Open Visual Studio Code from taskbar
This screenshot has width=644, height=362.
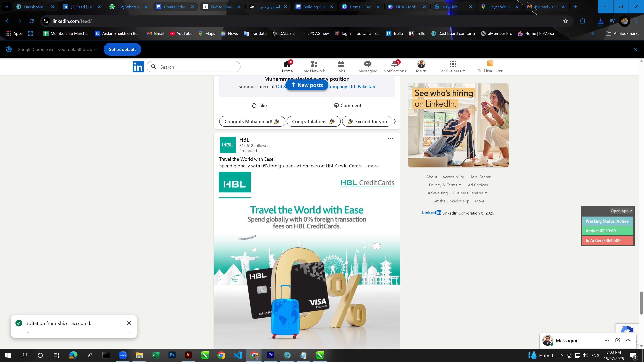[x=238, y=355]
